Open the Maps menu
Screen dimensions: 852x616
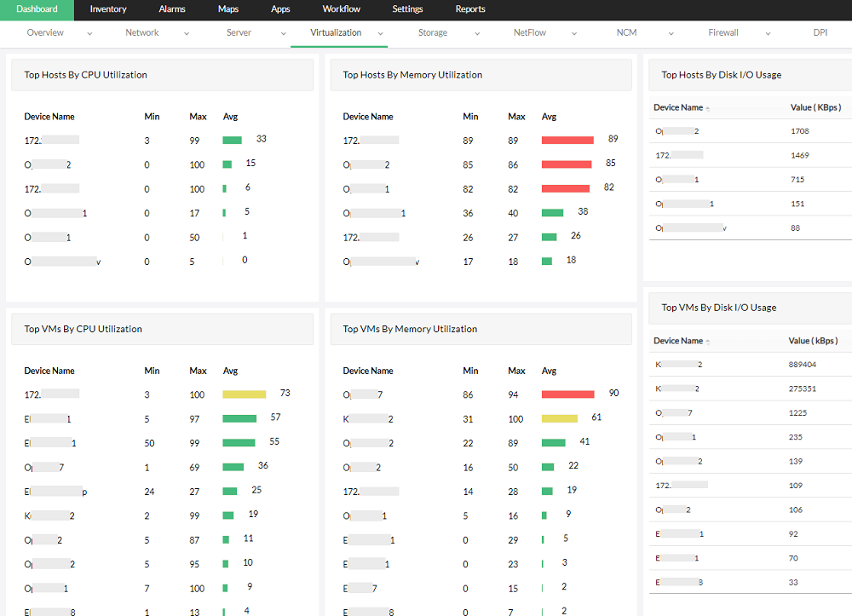228,9
